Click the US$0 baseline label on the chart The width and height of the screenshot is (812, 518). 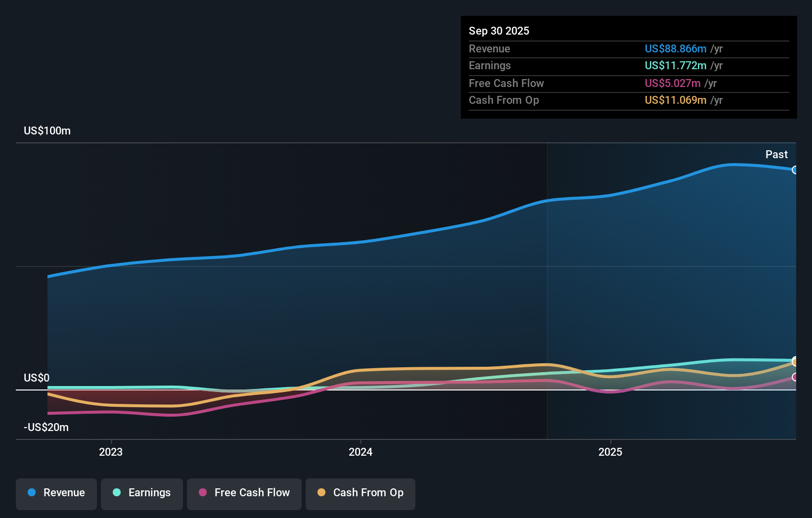tap(36, 378)
